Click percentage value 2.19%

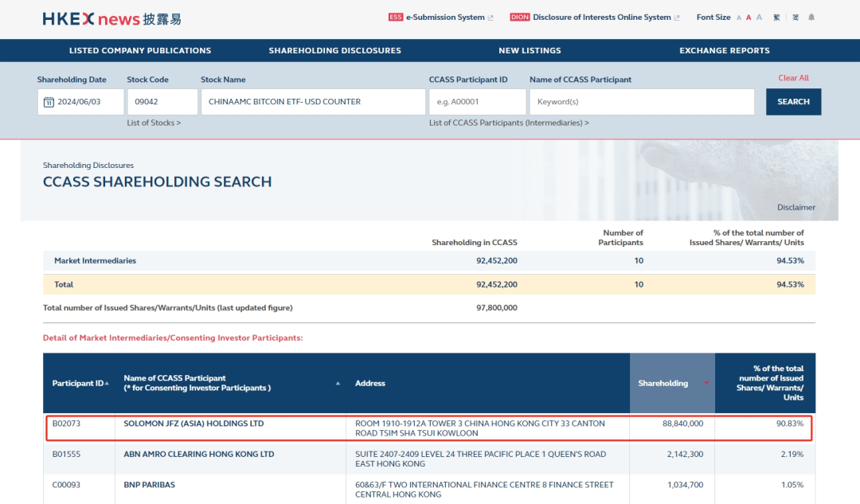point(792,454)
